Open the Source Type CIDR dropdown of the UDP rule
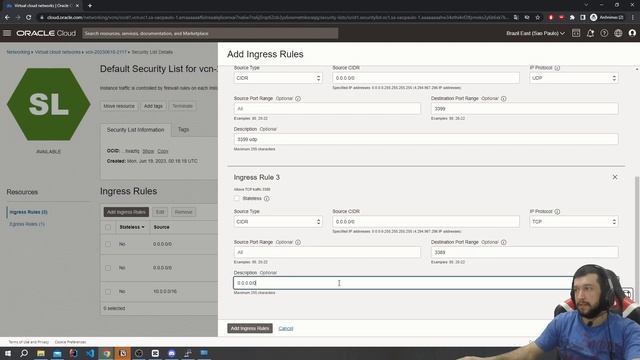This screenshot has width=640, height=360. [278, 78]
